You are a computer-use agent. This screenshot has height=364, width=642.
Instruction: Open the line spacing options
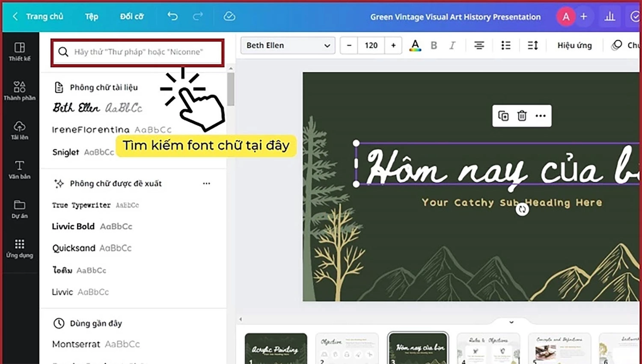coord(532,45)
